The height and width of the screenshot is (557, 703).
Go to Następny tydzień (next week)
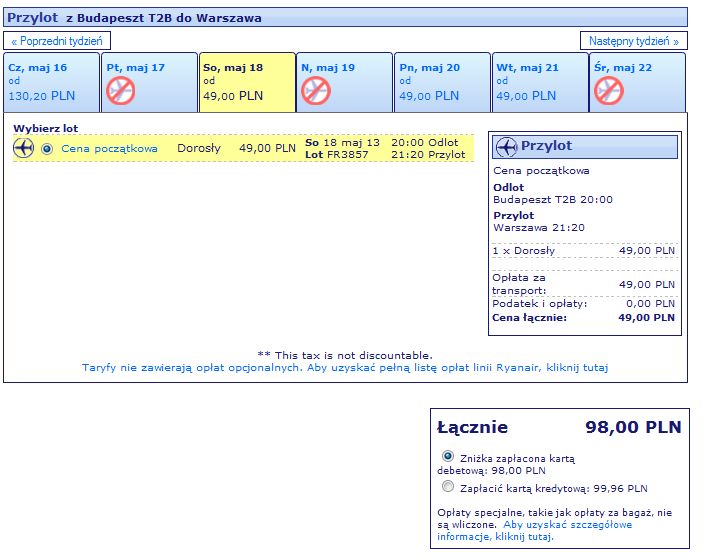point(634,41)
